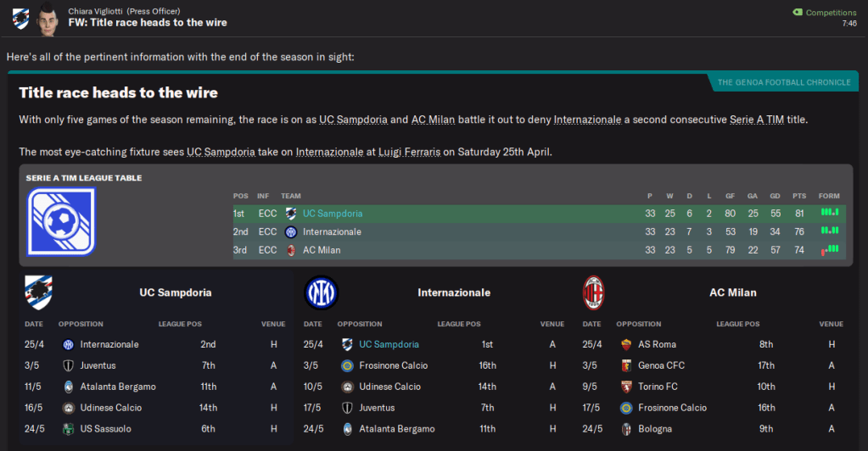Click the Serie A TIM league logo
The width and height of the screenshot is (868, 451).
61,221
